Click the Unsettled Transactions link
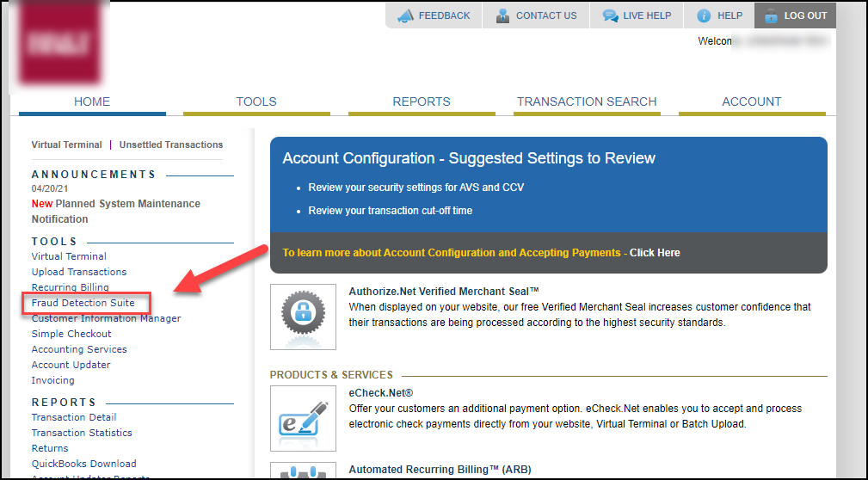Viewport: 868px width, 480px height. pyautogui.click(x=171, y=145)
